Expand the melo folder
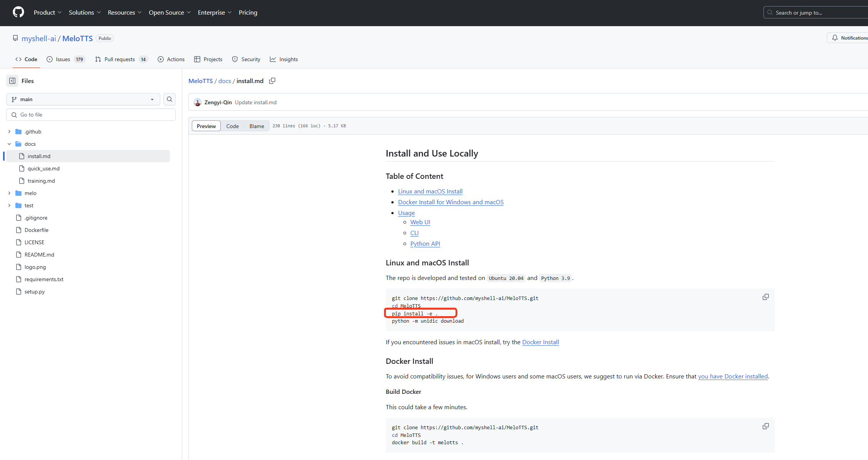Image resolution: width=868 pixels, height=460 pixels. point(9,193)
